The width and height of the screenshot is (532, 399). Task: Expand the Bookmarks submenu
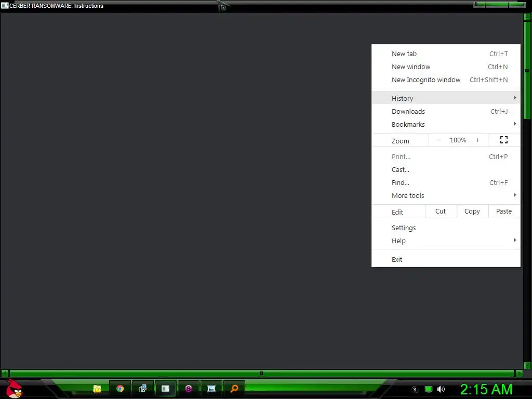click(x=446, y=124)
